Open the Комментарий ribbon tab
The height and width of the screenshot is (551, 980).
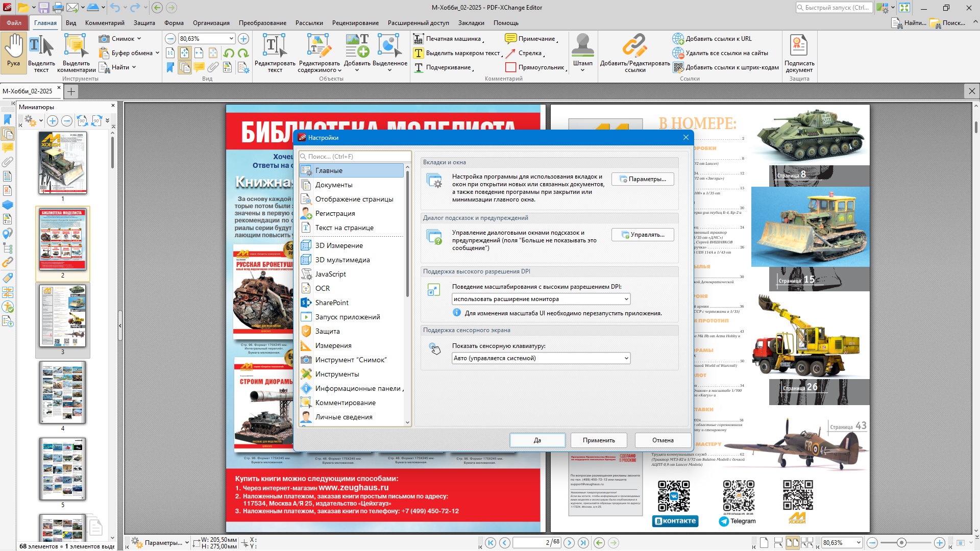(105, 23)
